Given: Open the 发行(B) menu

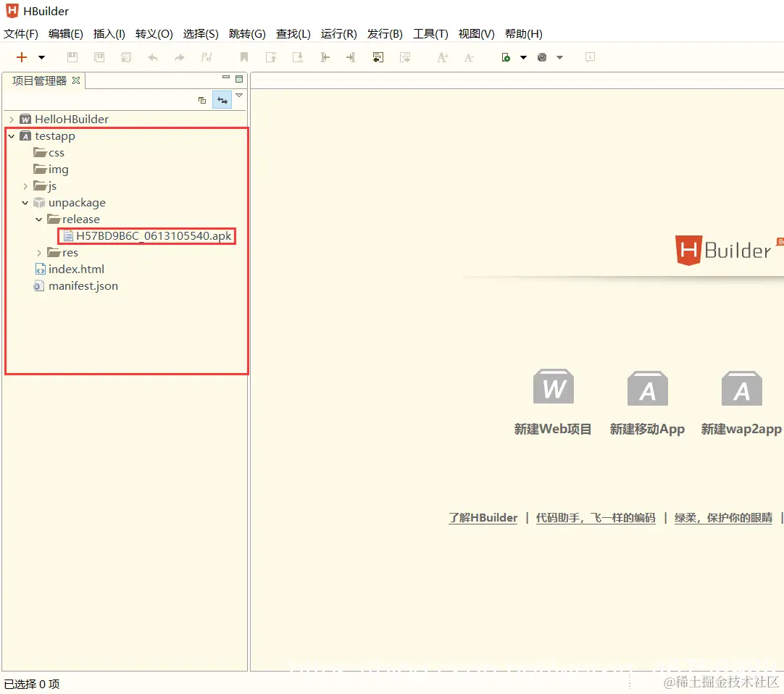Looking at the screenshot, I should coord(385,34).
